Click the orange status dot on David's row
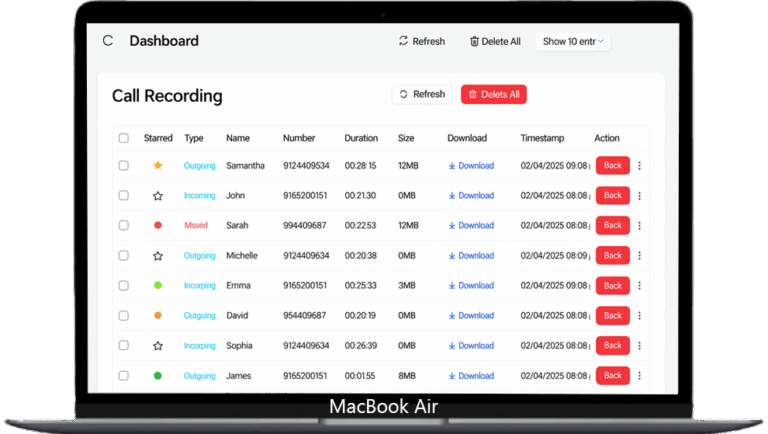The height and width of the screenshot is (434, 768). click(x=158, y=316)
